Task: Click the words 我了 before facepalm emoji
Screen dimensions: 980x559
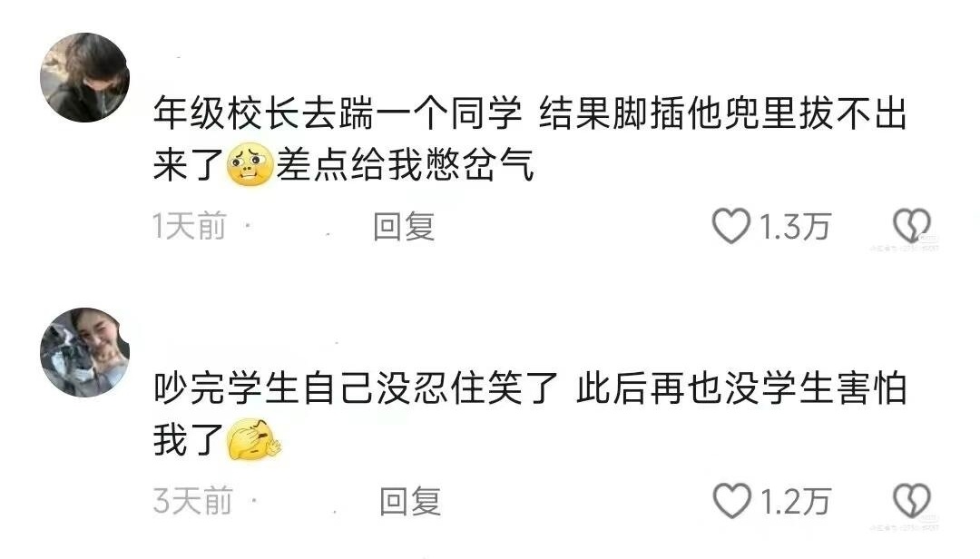Action: click(x=189, y=439)
